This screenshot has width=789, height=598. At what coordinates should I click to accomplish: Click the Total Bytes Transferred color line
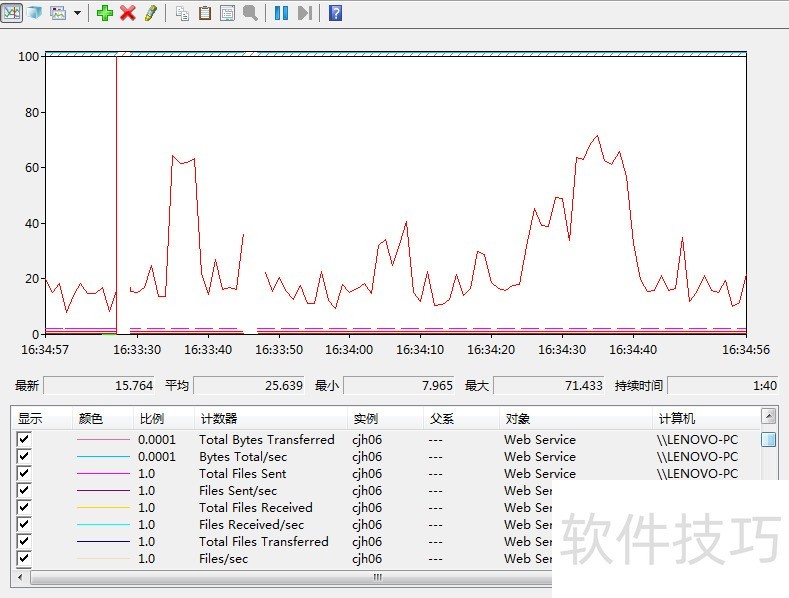[103, 439]
